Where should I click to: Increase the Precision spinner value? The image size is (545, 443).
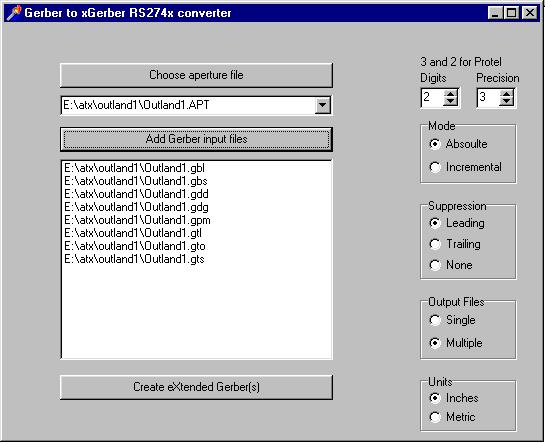pos(506,94)
